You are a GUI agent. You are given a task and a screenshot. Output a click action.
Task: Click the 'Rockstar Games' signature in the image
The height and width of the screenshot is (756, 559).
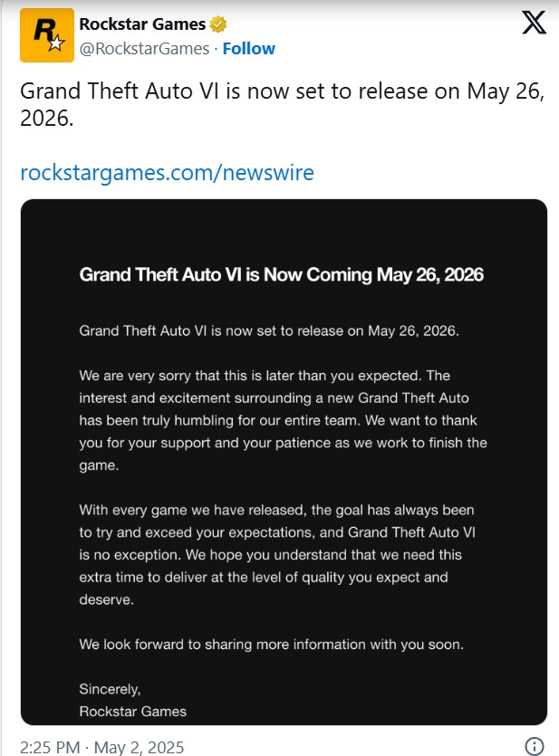pos(132,711)
